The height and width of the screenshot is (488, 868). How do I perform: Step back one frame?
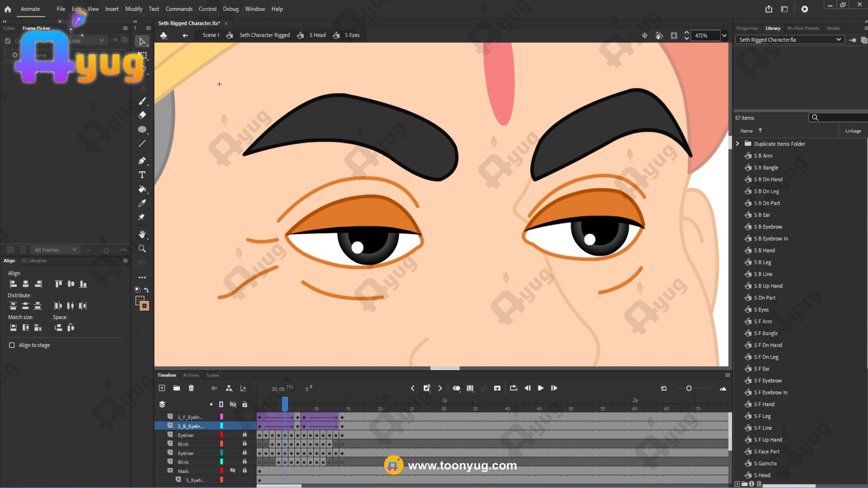coord(527,388)
